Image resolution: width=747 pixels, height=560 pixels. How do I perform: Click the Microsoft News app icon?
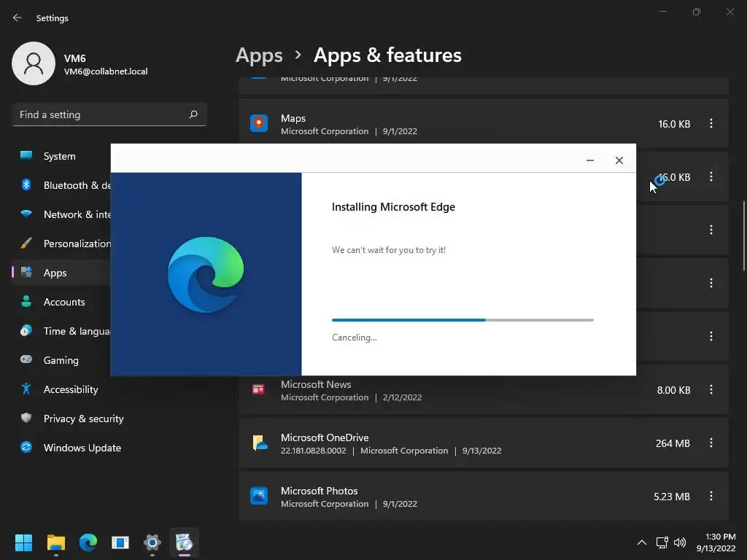coord(259,389)
